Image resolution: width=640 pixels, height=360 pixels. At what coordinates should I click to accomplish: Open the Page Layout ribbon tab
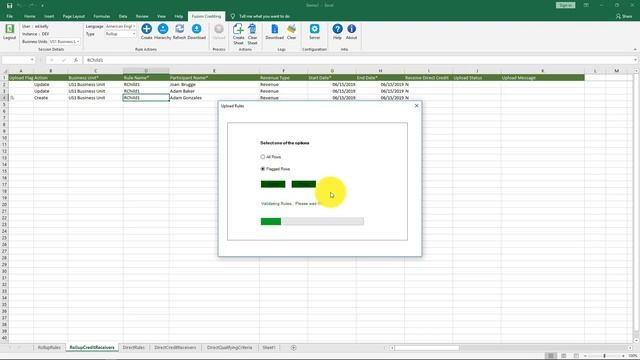coord(73,16)
